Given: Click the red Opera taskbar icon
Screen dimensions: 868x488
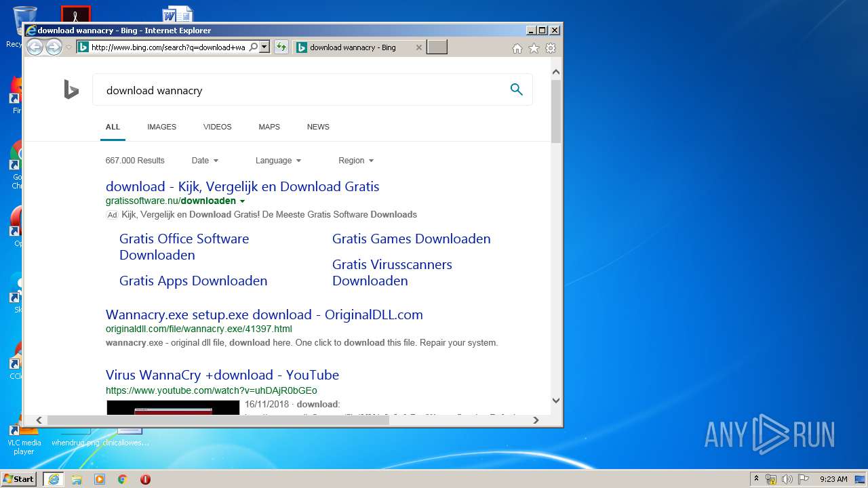Looking at the screenshot, I should click(x=145, y=479).
